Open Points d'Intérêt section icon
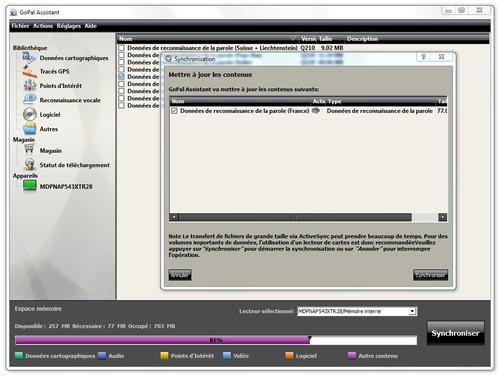Image resolution: width=500 pixels, height=378 pixels. tap(30, 85)
